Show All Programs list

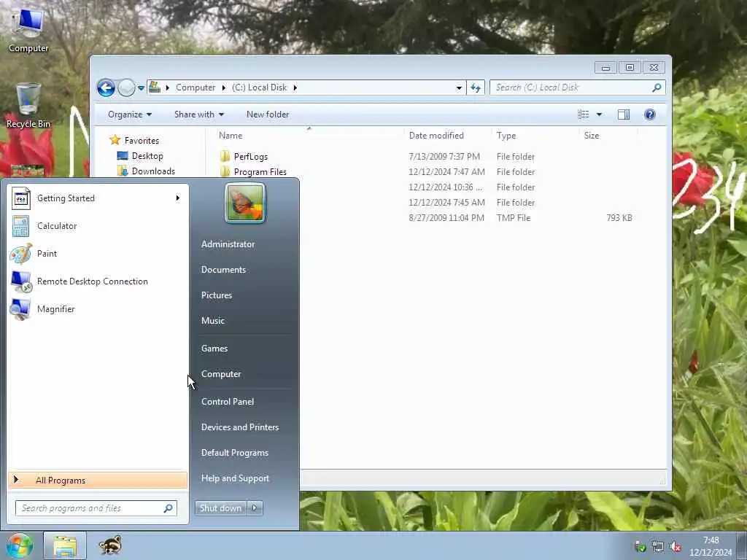tap(98, 480)
